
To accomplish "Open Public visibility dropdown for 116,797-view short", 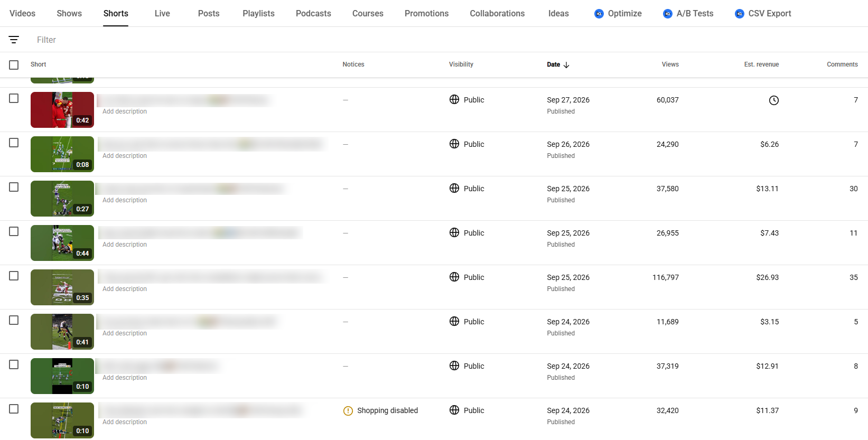I will [467, 277].
